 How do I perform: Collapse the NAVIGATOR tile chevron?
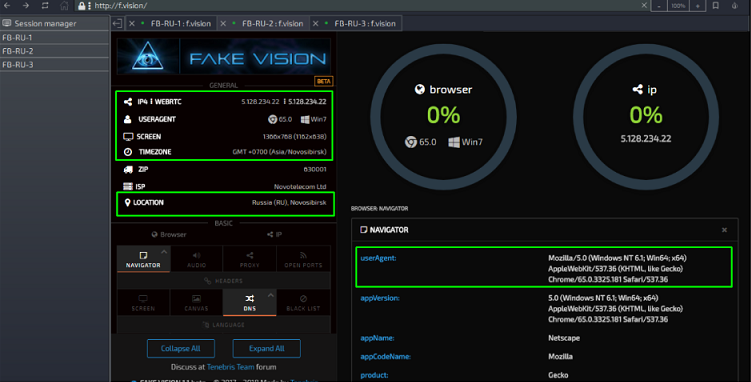[164, 252]
